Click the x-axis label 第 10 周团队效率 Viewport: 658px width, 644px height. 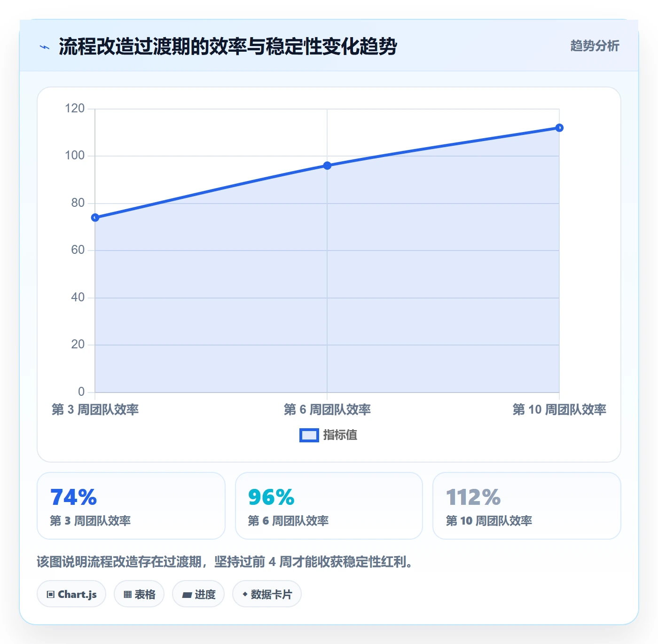[x=559, y=409]
